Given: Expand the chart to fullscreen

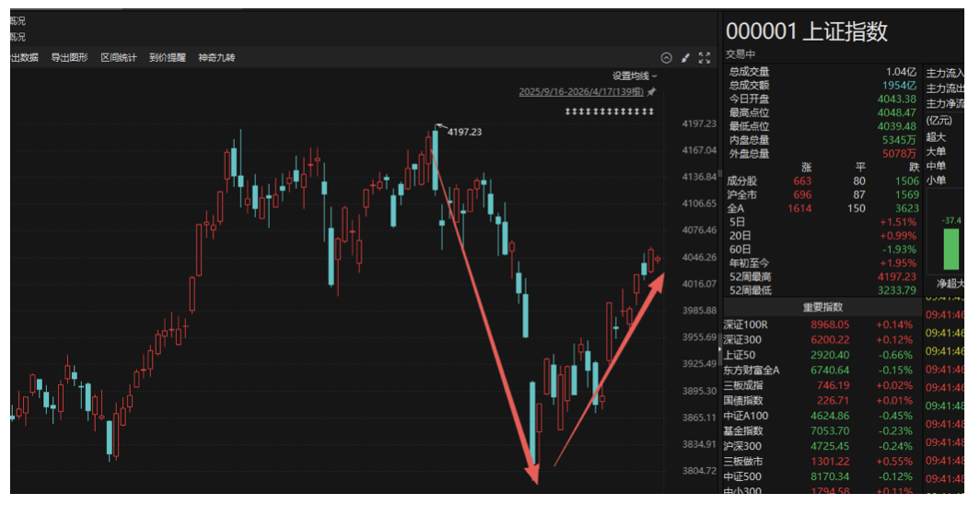Looking at the screenshot, I should (x=705, y=57).
